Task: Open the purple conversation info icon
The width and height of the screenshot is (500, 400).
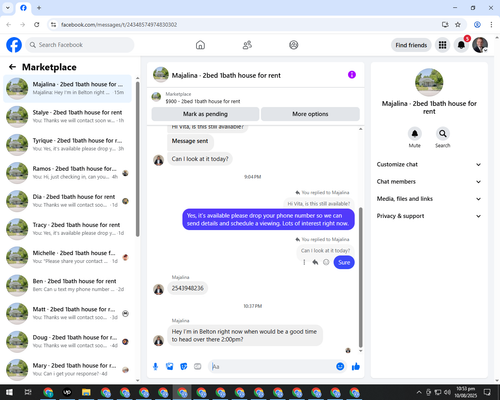Action: click(352, 75)
